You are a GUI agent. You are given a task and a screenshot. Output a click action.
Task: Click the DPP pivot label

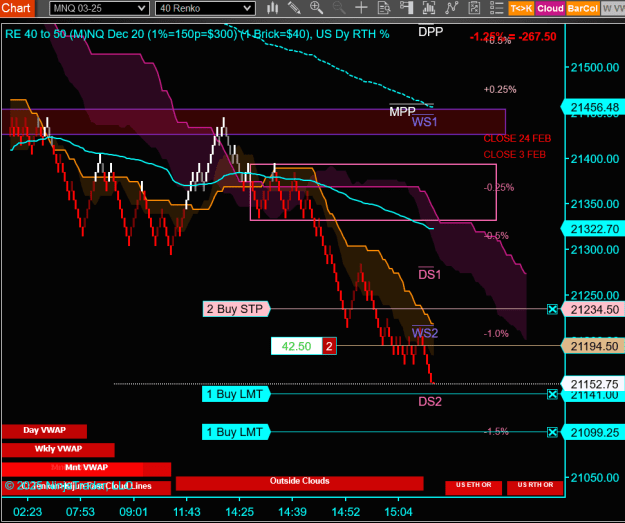point(430,31)
